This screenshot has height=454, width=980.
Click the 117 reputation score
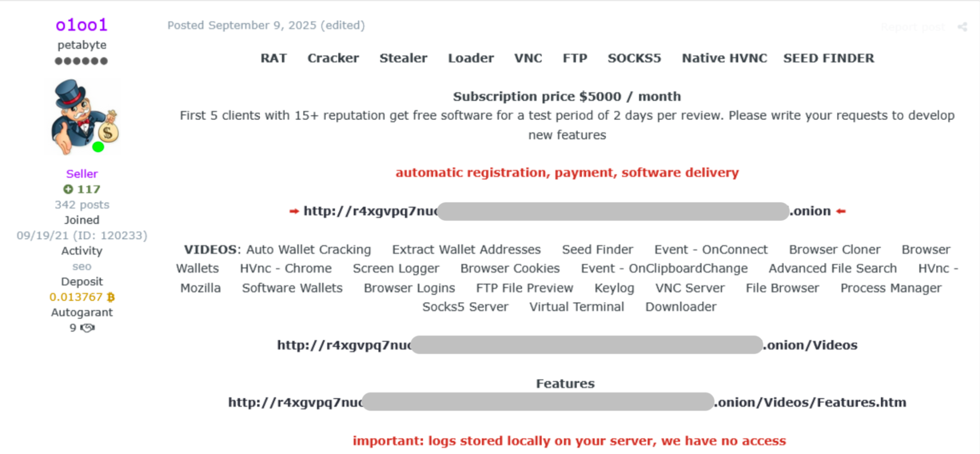pyautogui.click(x=89, y=189)
